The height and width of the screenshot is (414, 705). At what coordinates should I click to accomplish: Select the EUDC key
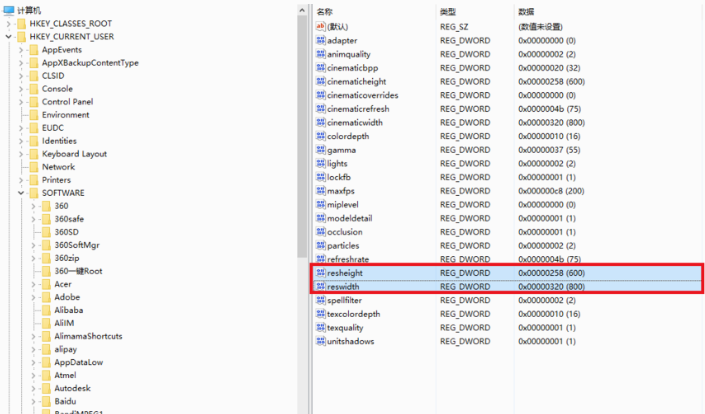(53, 128)
